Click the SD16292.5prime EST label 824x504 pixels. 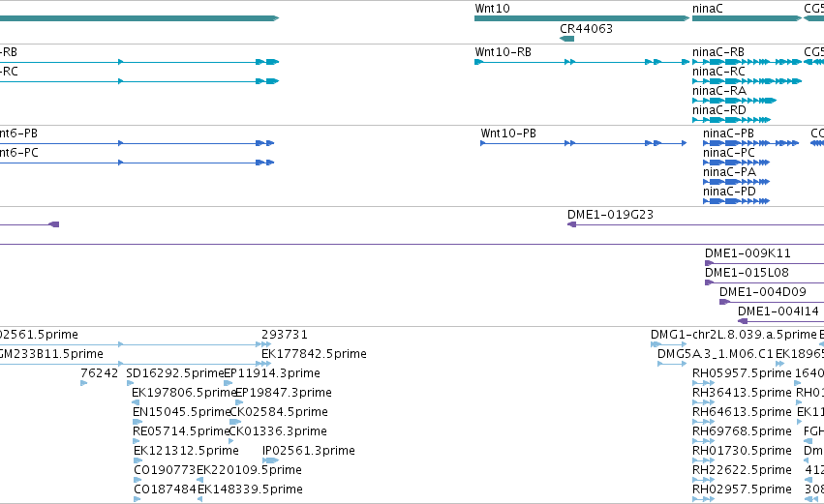175,373
